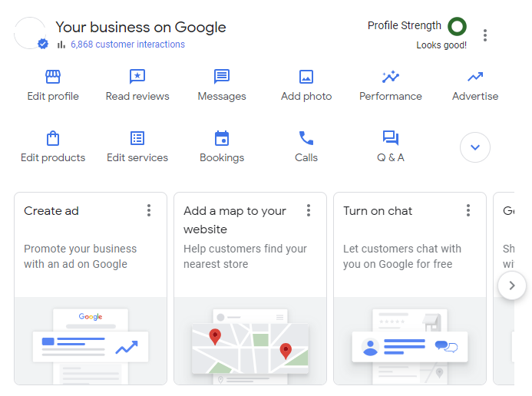Click the Read reviews label
Image resolution: width=532 pixels, height=396 pixels.
[137, 96]
